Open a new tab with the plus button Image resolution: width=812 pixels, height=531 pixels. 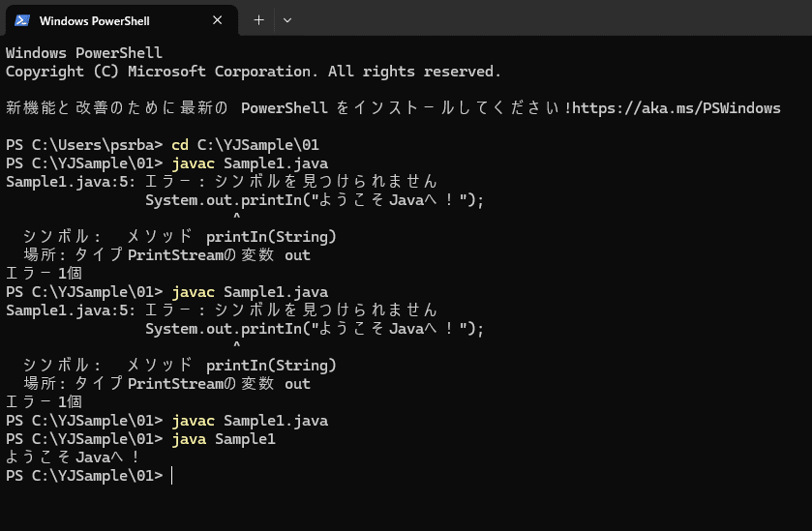(259, 20)
